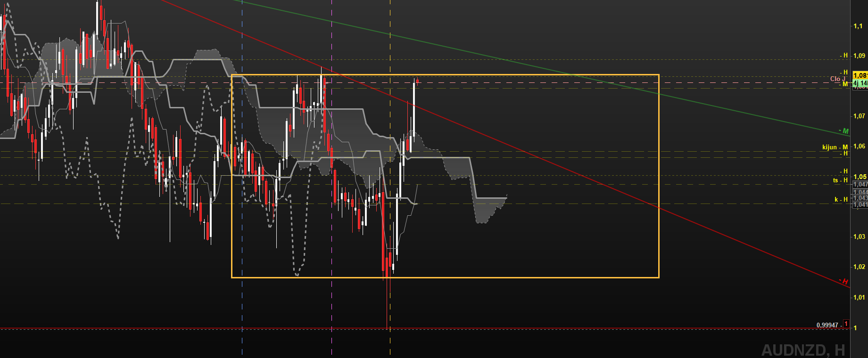Screen dimensions: 868x358
Task: Click the 1,05 price axis label
Action: tap(859, 177)
